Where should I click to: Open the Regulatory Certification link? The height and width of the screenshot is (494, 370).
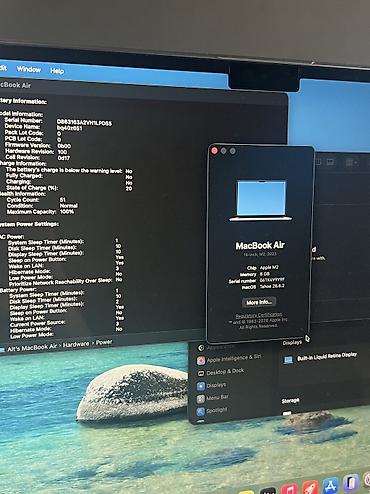point(259,315)
